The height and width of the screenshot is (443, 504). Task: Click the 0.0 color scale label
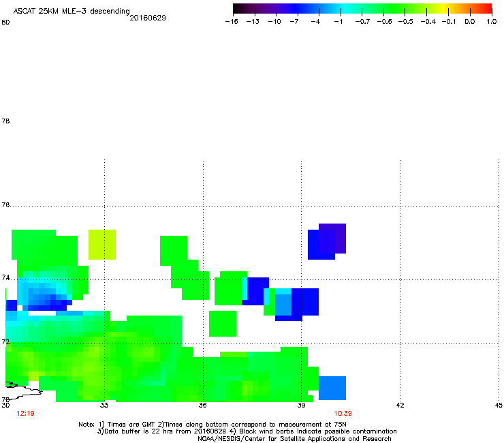click(470, 22)
